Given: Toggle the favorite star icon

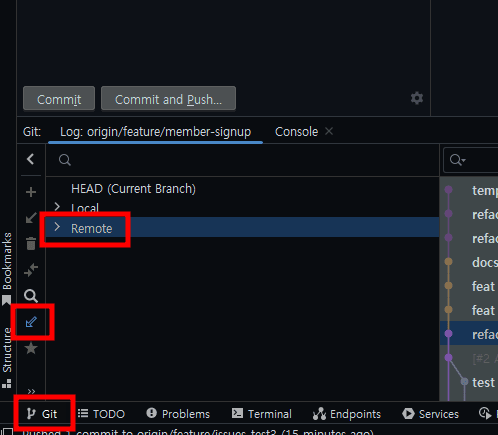Looking at the screenshot, I should tap(31, 348).
